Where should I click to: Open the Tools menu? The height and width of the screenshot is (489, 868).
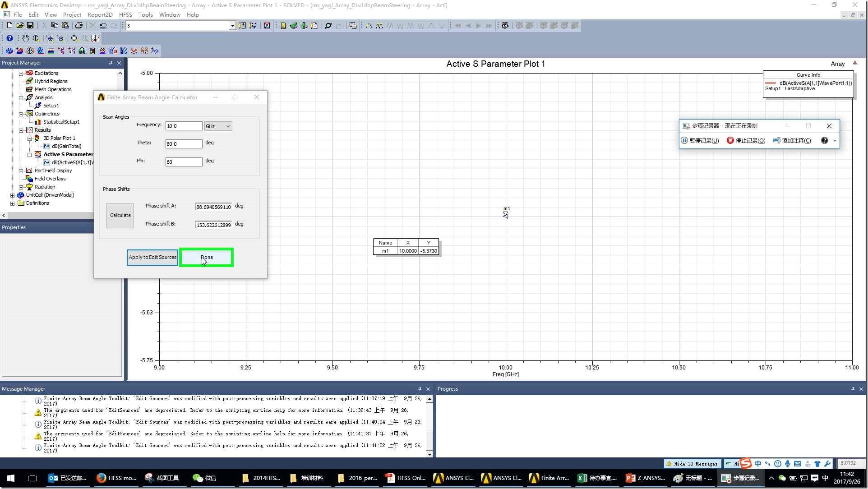click(x=145, y=14)
